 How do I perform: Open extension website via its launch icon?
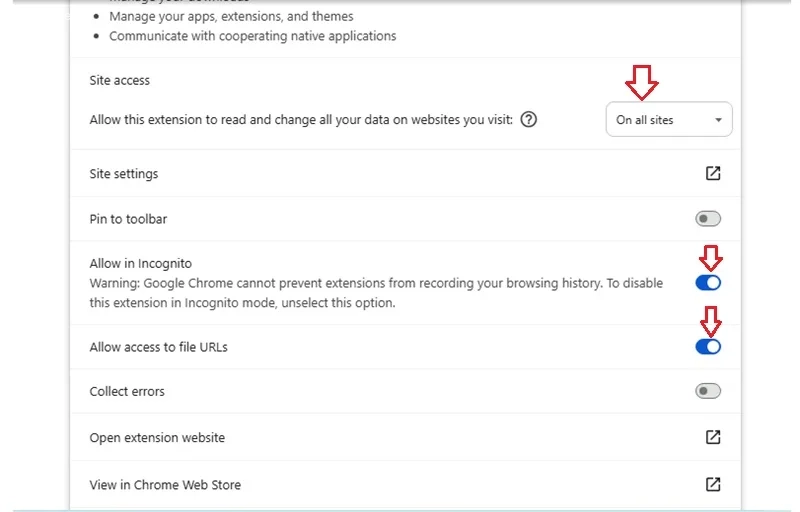713,437
